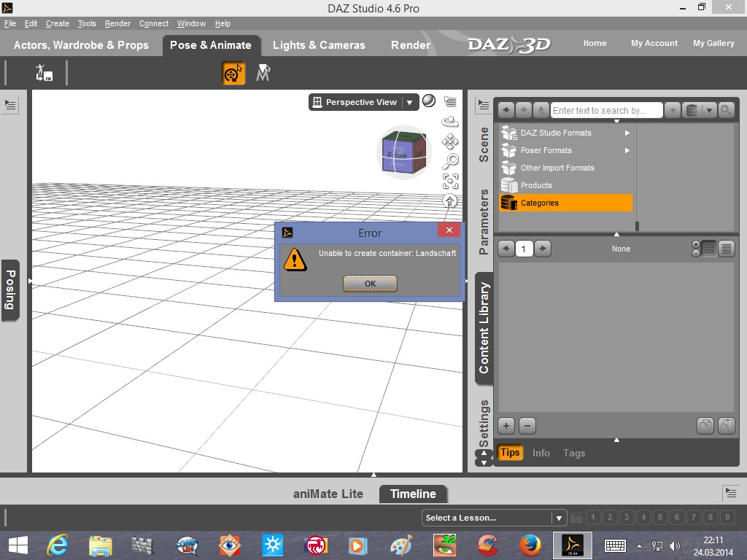
Task: Open the Parameters pane tab
Action: pyautogui.click(x=484, y=222)
